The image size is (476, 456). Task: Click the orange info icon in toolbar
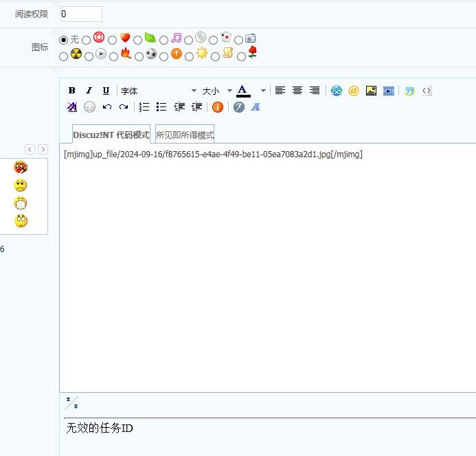point(217,107)
